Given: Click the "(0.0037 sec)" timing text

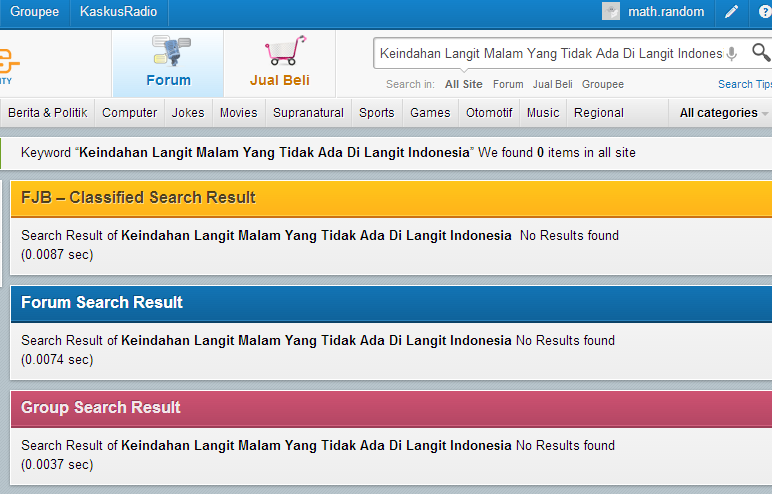Looking at the screenshot, I should pyautogui.click(x=57, y=464).
